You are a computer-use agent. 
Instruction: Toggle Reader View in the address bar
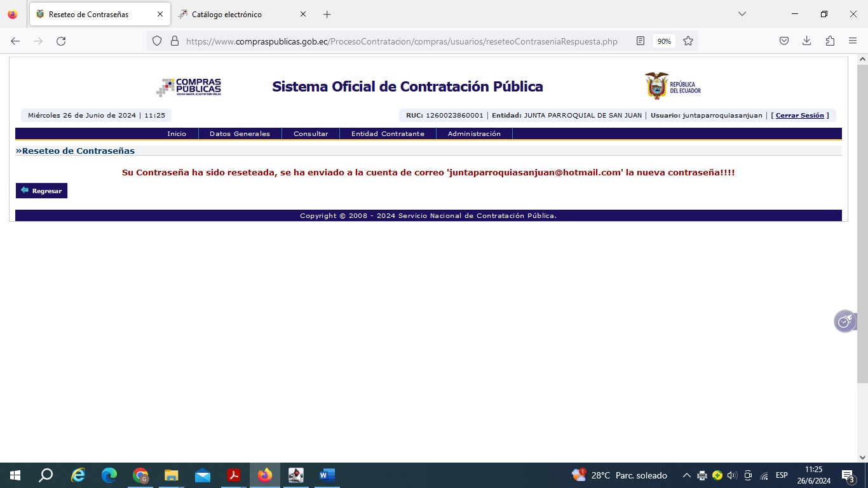tap(641, 41)
